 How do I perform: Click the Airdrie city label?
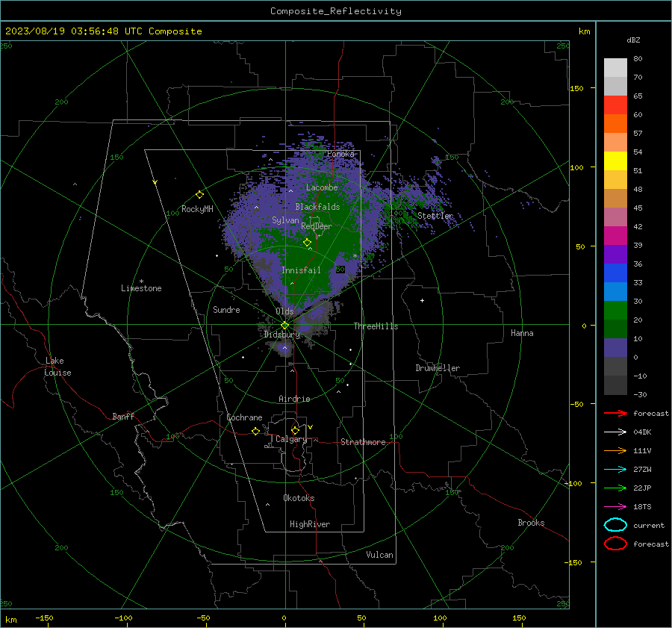click(294, 399)
